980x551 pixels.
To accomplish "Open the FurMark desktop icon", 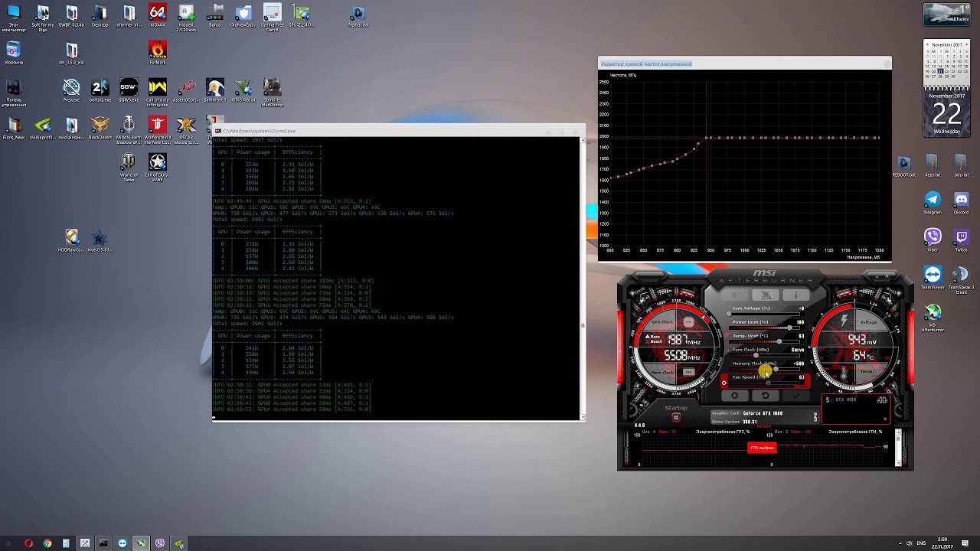I will pyautogui.click(x=157, y=52).
